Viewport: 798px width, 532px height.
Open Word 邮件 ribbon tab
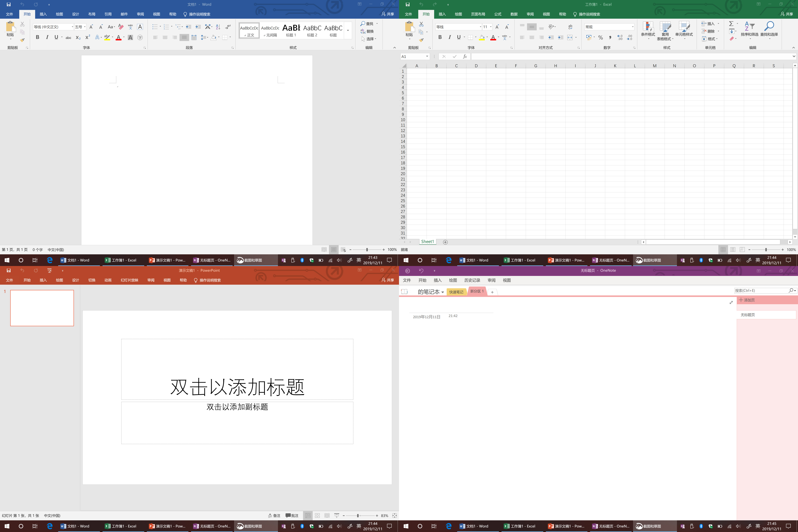(124, 14)
